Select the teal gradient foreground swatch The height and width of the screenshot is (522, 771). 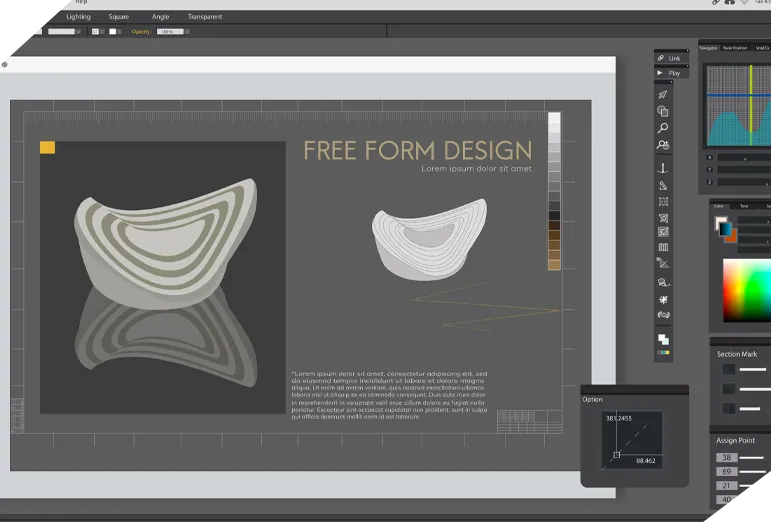726,229
